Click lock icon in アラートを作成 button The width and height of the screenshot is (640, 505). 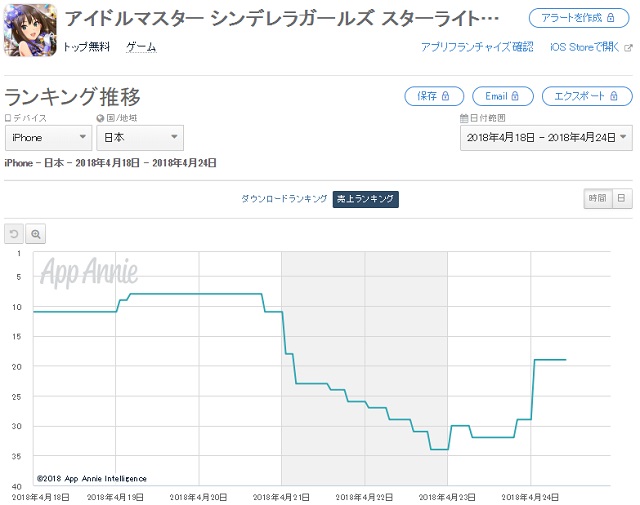(611, 18)
